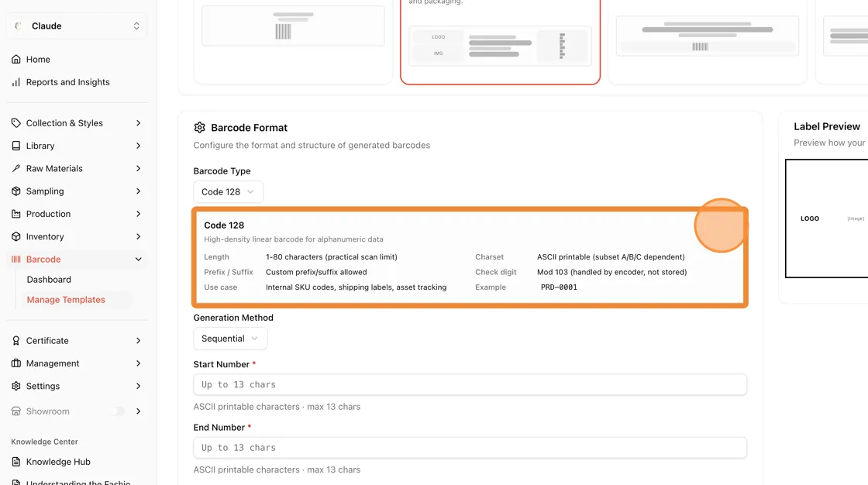
Task: Expand the Raw Materials chevron
Action: tap(139, 168)
